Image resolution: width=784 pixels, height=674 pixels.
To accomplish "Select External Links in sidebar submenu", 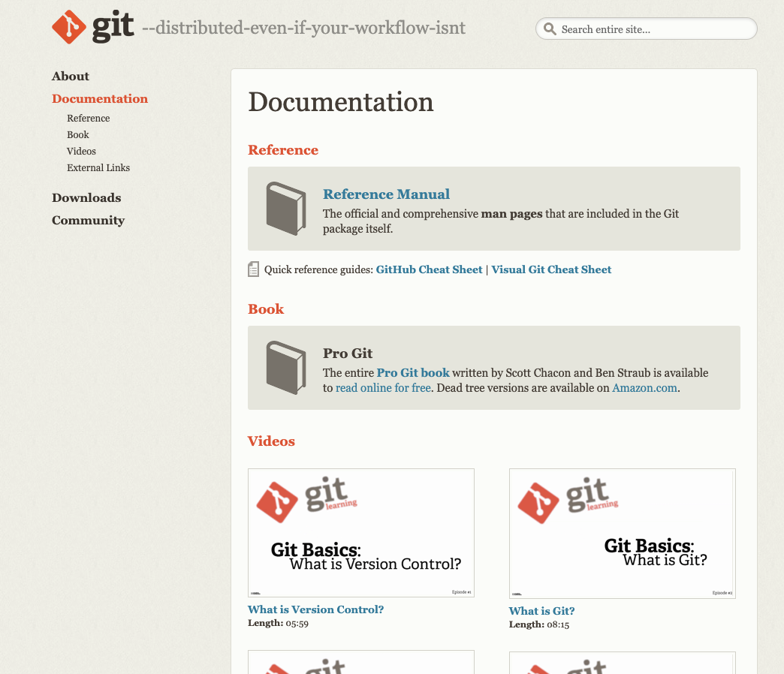I will point(98,168).
